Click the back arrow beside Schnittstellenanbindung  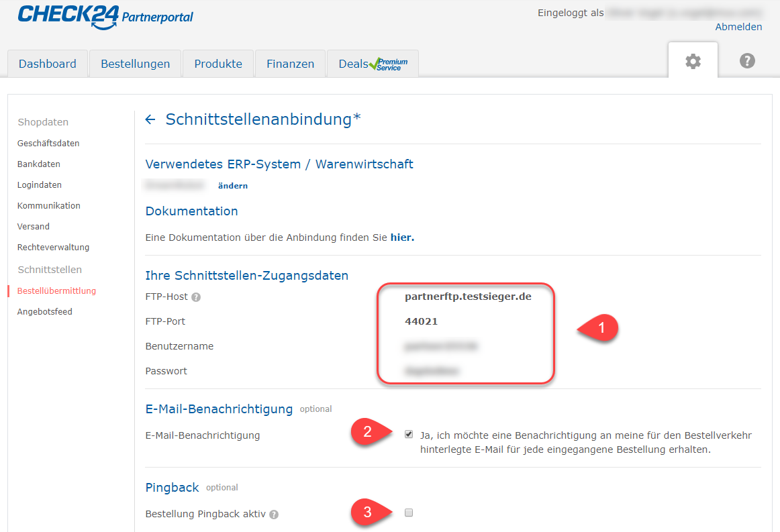pos(150,119)
